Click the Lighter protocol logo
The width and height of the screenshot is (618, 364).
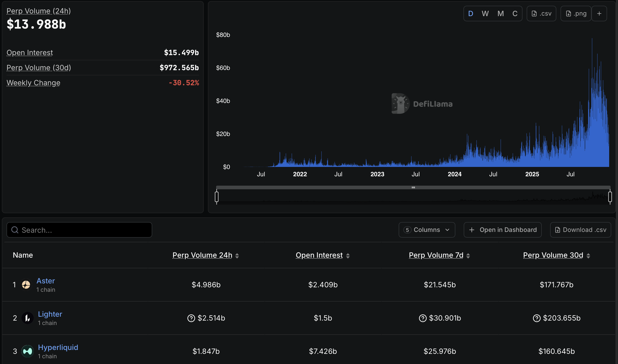[27, 318]
